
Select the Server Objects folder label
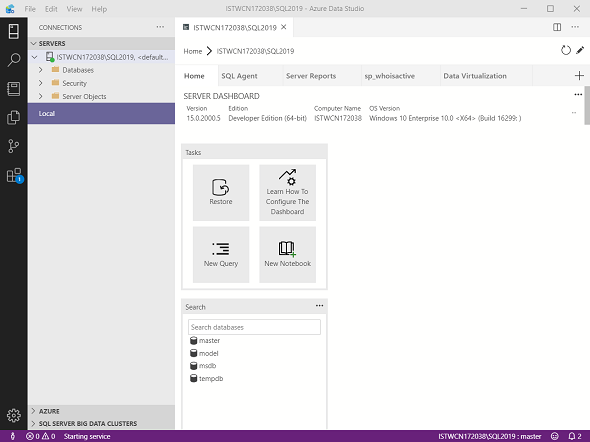point(84,96)
